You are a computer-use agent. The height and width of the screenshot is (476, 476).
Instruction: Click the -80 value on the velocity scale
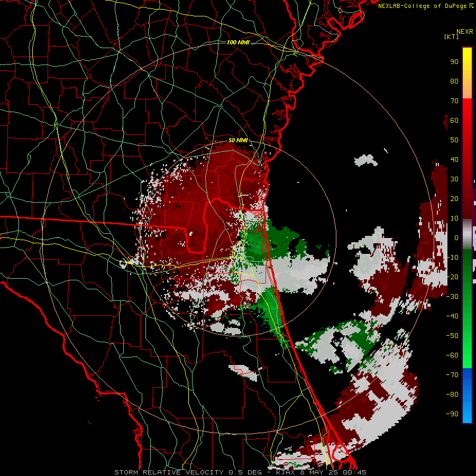(x=452, y=395)
